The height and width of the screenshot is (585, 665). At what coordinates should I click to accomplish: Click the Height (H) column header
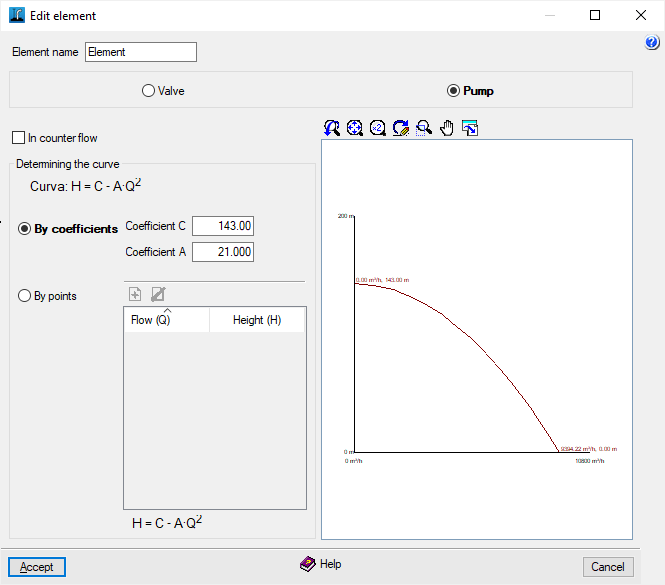[x=257, y=320]
